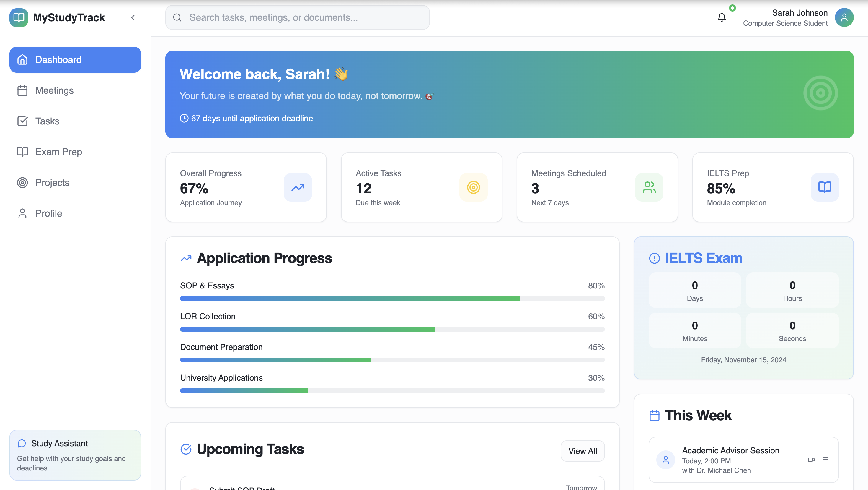Click the Active Tasks target icon

(x=473, y=187)
